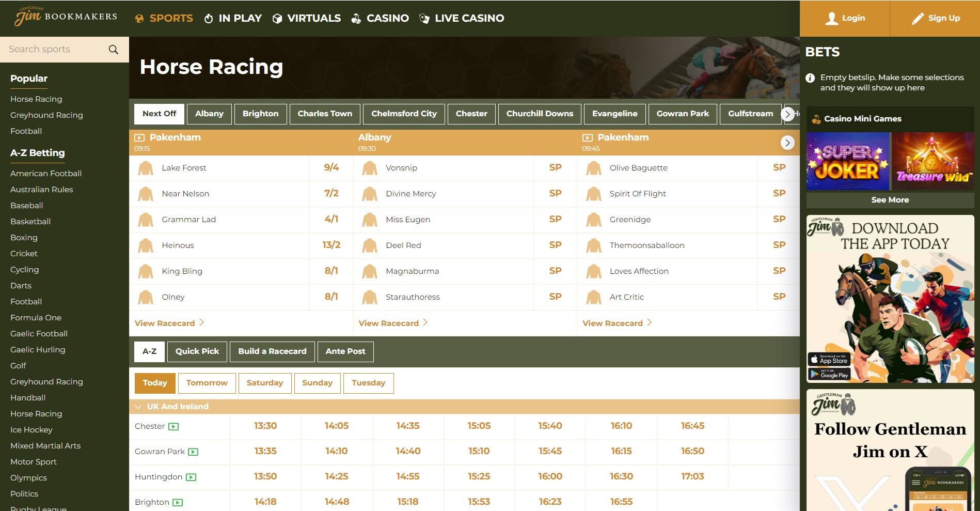
Task: Click the search magnifier icon
Action: 113,49
